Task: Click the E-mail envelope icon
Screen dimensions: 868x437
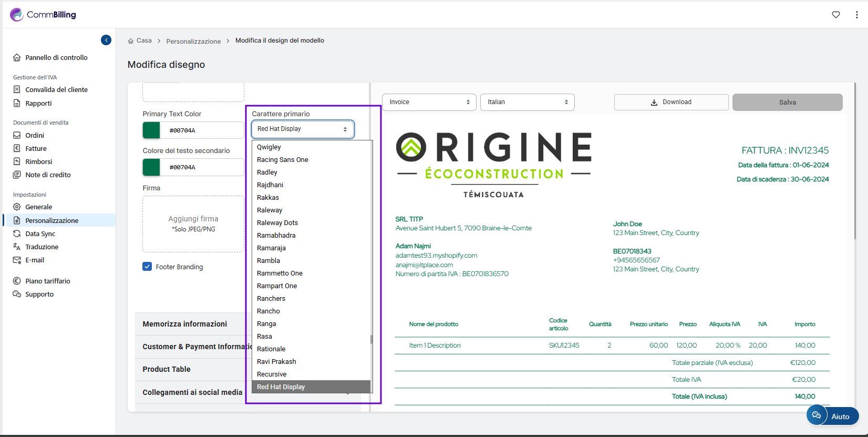Action: [17, 260]
